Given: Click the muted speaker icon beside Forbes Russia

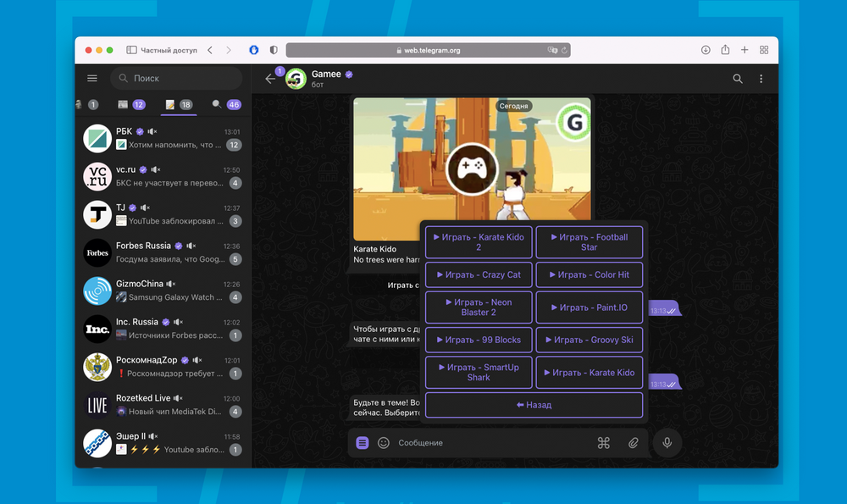Looking at the screenshot, I should pos(191,246).
